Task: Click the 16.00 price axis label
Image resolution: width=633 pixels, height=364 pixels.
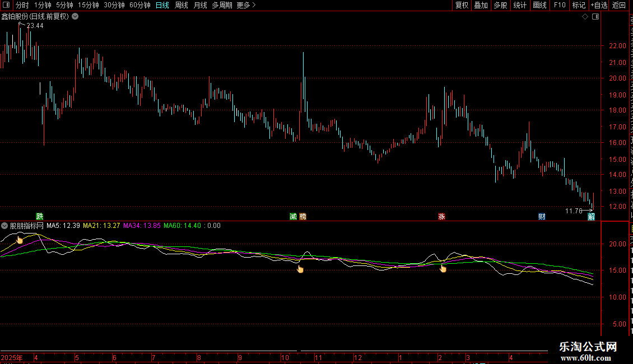Action: tap(617, 142)
